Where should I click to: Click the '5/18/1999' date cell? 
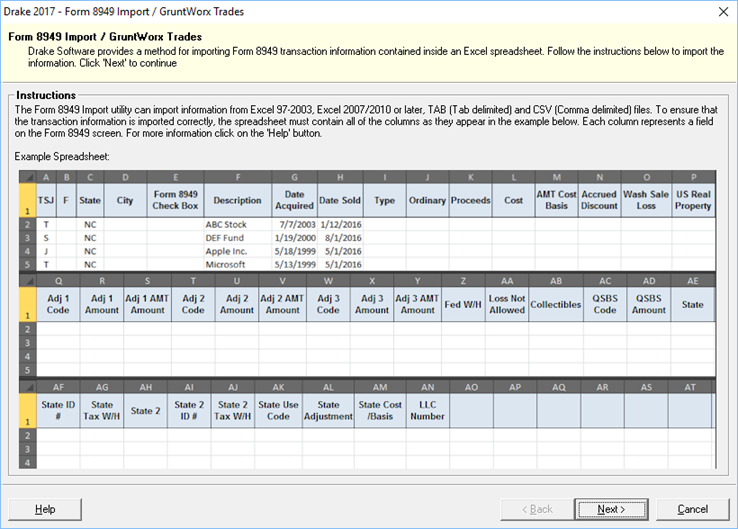295,251
